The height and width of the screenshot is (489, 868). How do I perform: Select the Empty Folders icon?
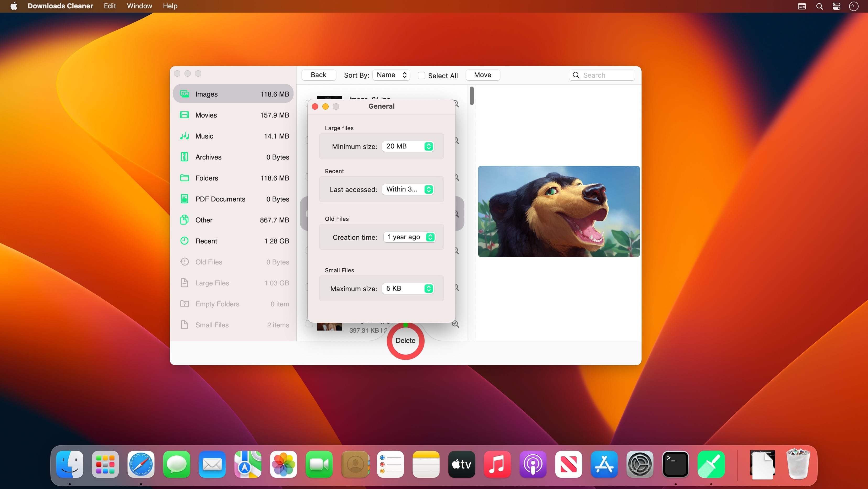click(x=184, y=304)
